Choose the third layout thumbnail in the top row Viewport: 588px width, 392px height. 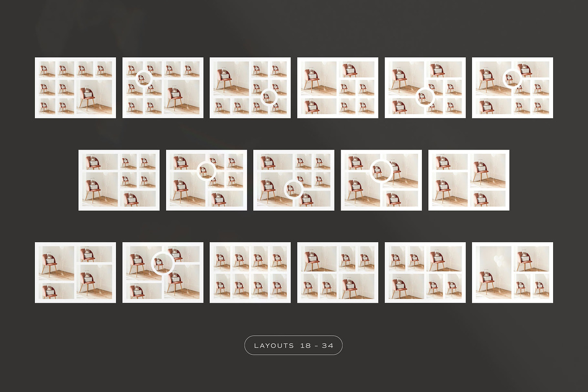[x=250, y=88]
